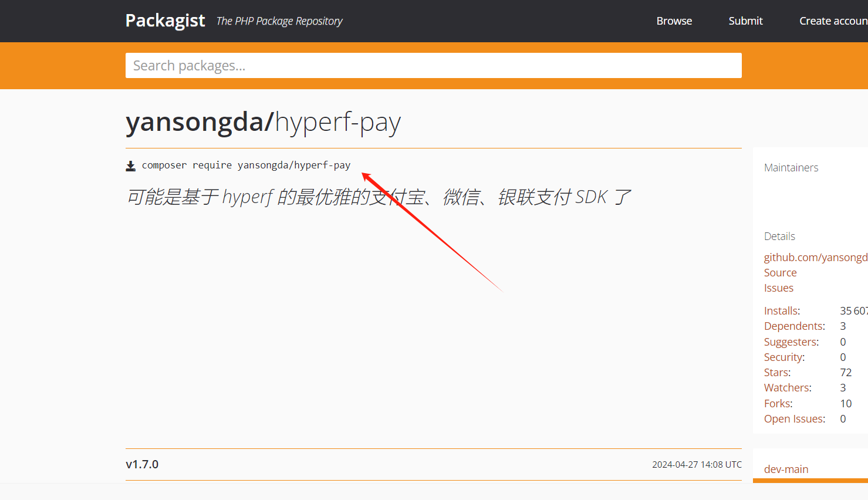Click the Chinese package description text
This screenshot has width=868, height=500.
point(379,197)
